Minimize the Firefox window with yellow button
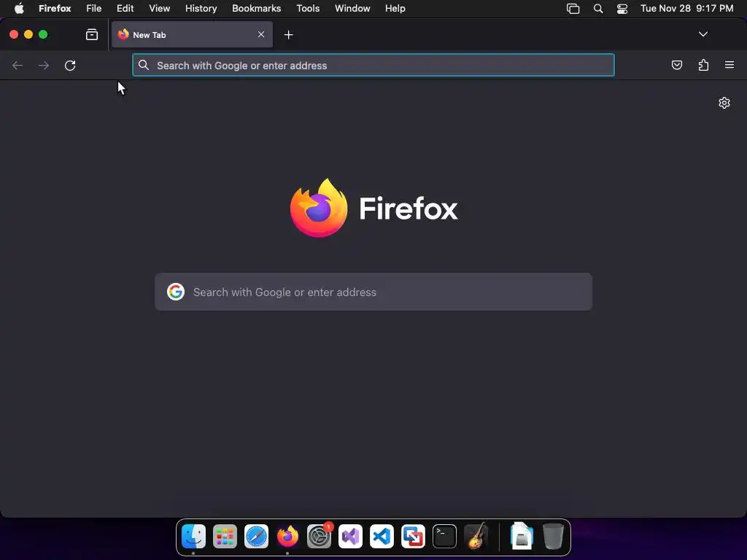The image size is (747, 560). coord(28,34)
